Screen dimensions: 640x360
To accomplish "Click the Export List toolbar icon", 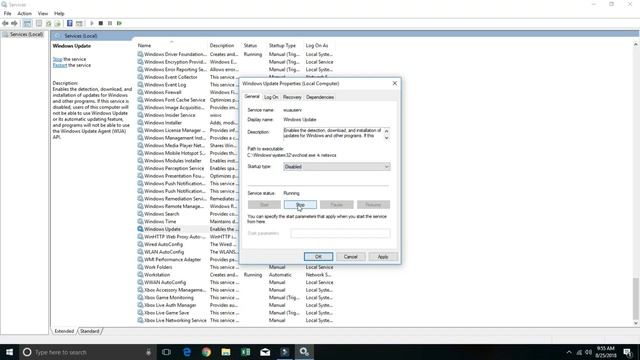I will 58,23.
